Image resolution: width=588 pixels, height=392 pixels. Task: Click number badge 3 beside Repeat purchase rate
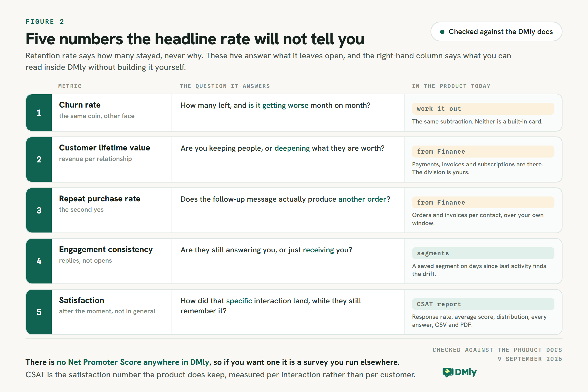[39, 210]
